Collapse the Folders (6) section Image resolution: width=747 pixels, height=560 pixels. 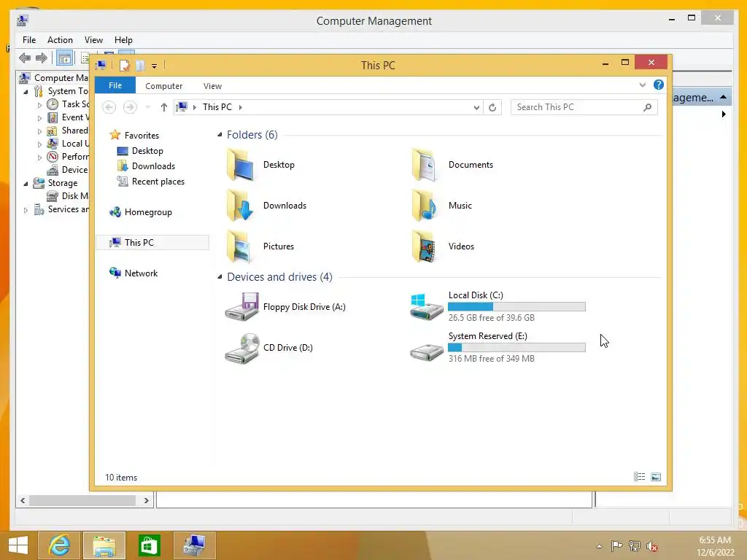(220, 135)
